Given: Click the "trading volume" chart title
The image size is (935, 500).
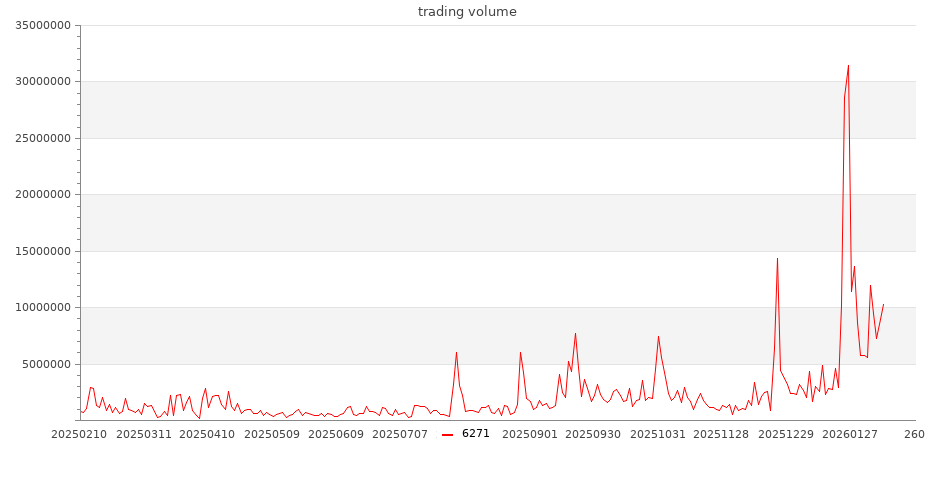Looking at the screenshot, I should pos(467,12).
